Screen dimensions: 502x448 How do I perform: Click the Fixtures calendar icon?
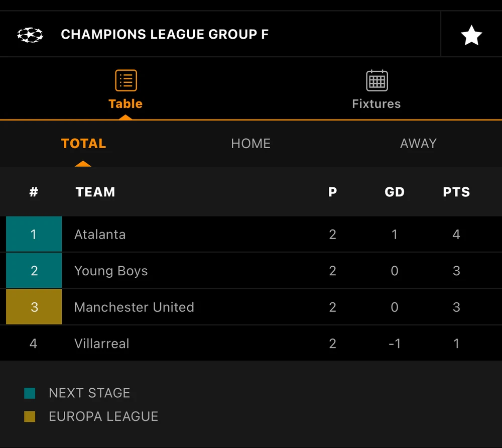[376, 80]
